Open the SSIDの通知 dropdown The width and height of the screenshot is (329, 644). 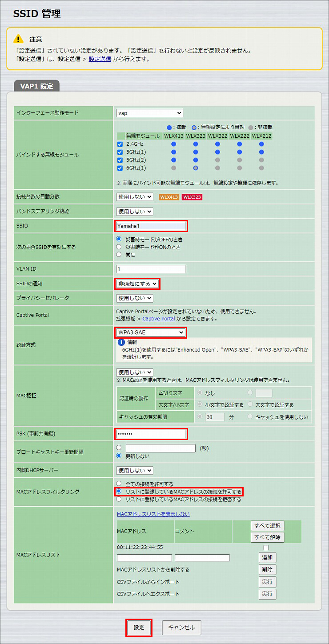pos(137,284)
